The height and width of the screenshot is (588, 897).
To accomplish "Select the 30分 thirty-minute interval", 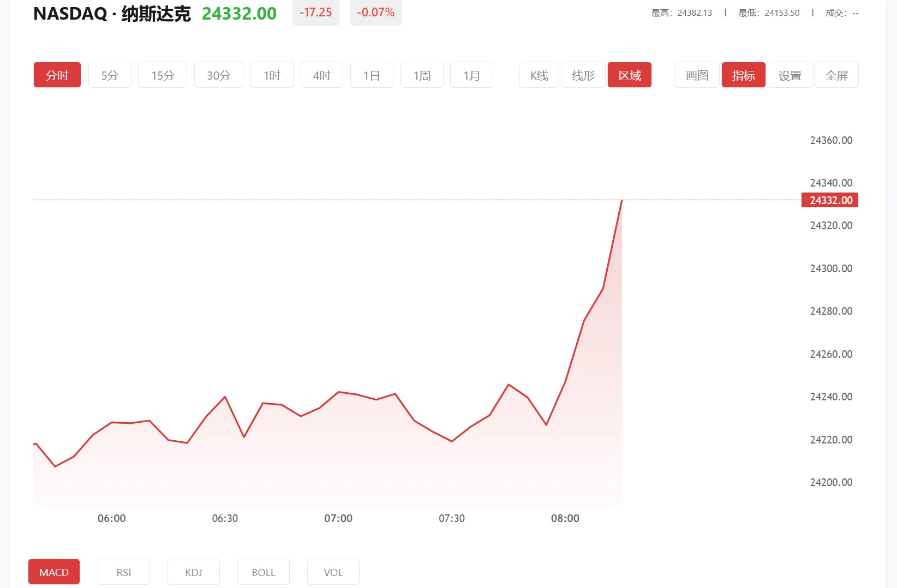I will click(218, 75).
